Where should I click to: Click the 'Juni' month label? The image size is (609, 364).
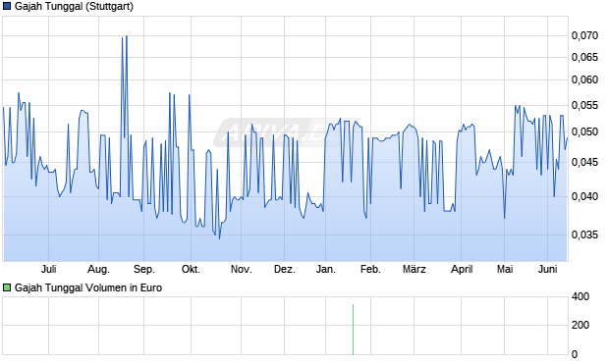548,269
